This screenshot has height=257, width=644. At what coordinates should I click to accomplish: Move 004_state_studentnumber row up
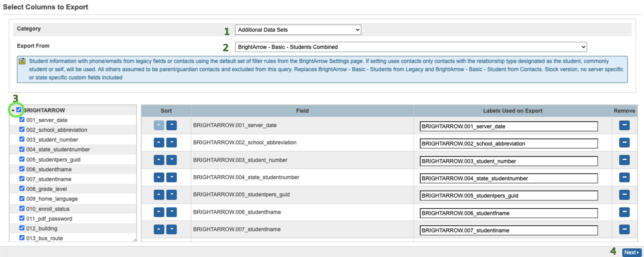(x=159, y=177)
